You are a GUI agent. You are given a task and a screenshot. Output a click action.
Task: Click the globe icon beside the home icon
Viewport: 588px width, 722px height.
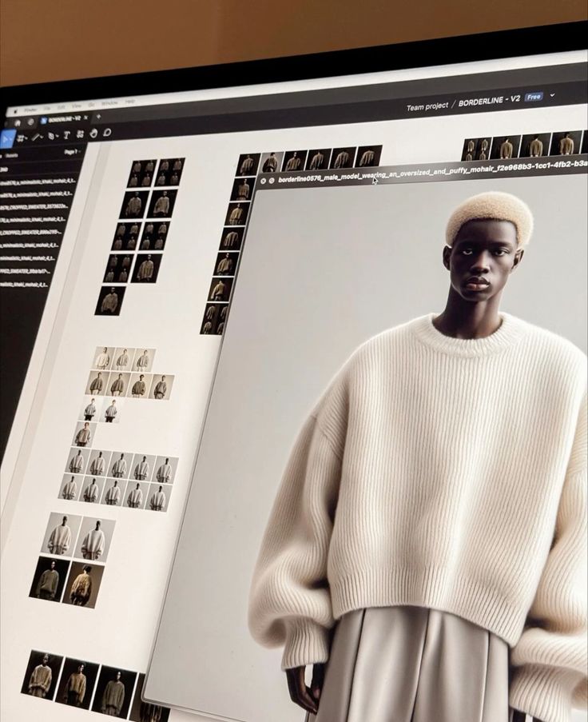[31, 122]
